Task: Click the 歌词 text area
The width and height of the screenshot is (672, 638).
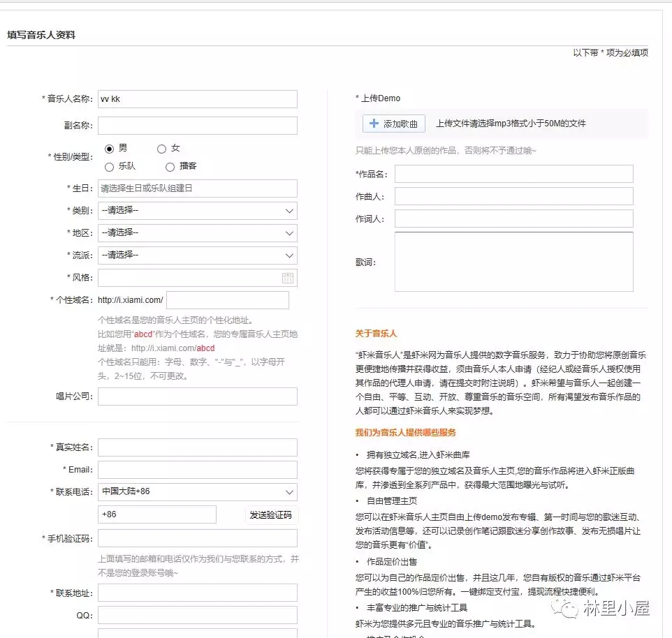Action: click(514, 262)
